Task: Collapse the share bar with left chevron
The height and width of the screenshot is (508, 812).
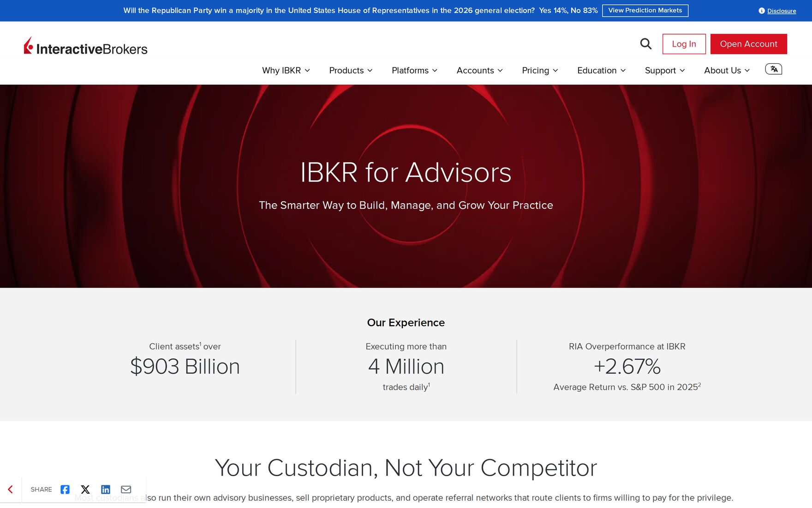Action: [x=10, y=490]
